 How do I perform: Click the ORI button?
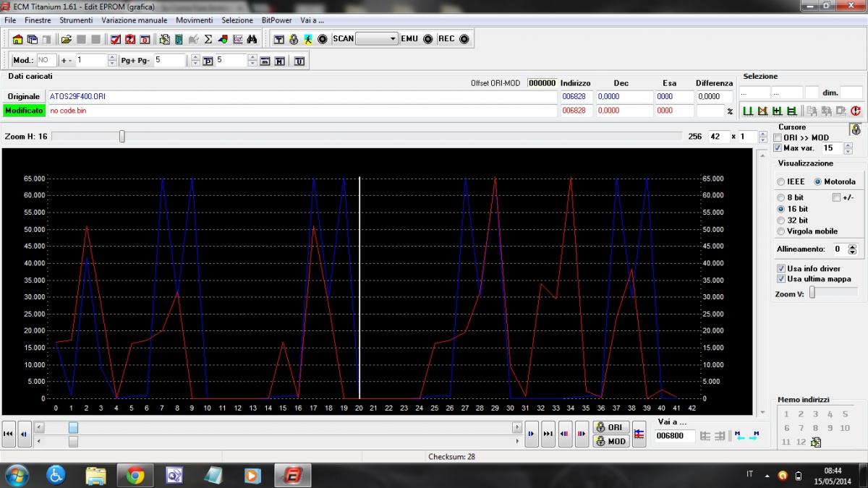pos(610,427)
